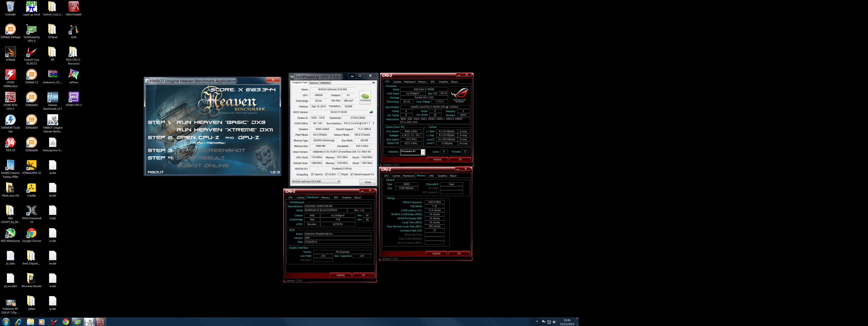Switch to Sensors tab in GPU-Z
This screenshot has height=326, width=868.
pos(314,83)
